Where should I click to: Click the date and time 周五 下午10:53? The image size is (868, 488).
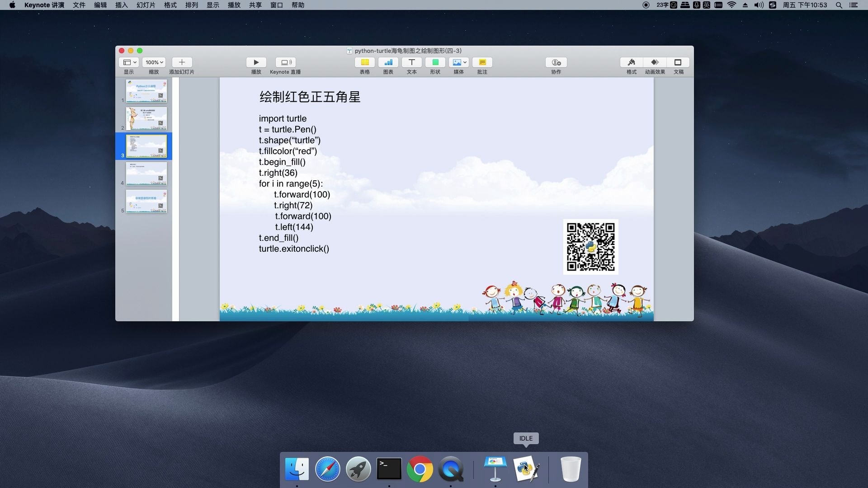[x=805, y=5]
